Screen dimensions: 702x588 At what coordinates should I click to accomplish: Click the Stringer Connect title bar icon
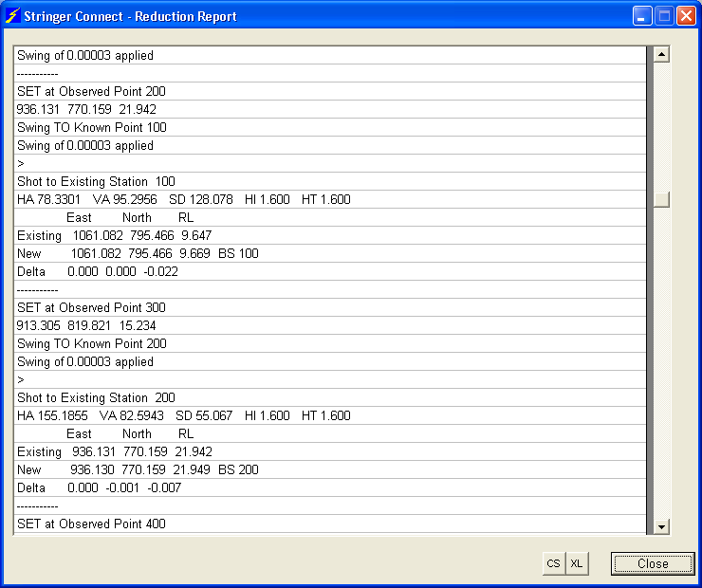pos(12,16)
